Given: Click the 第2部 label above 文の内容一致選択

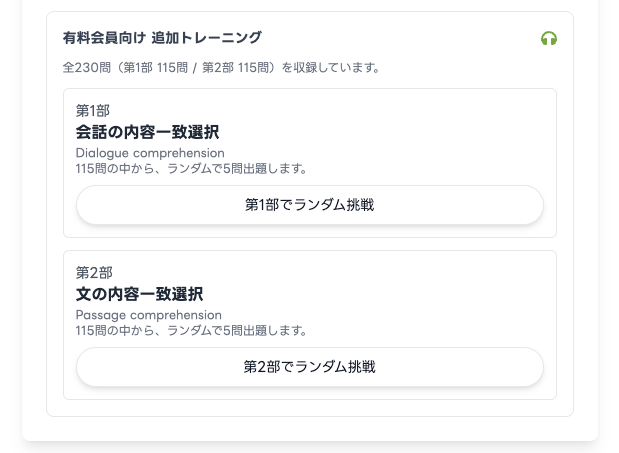Looking at the screenshot, I should 93,272.
